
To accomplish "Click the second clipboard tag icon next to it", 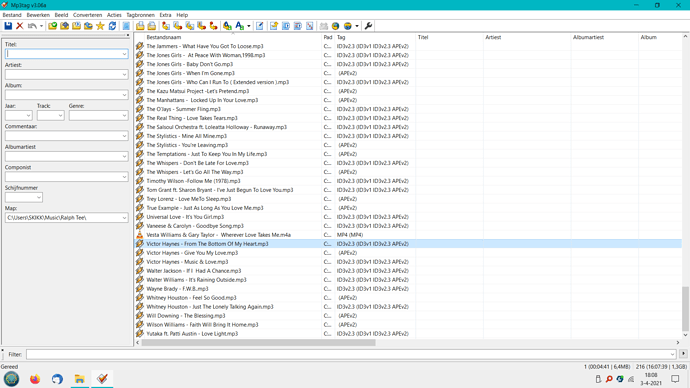I will tap(152, 26).
